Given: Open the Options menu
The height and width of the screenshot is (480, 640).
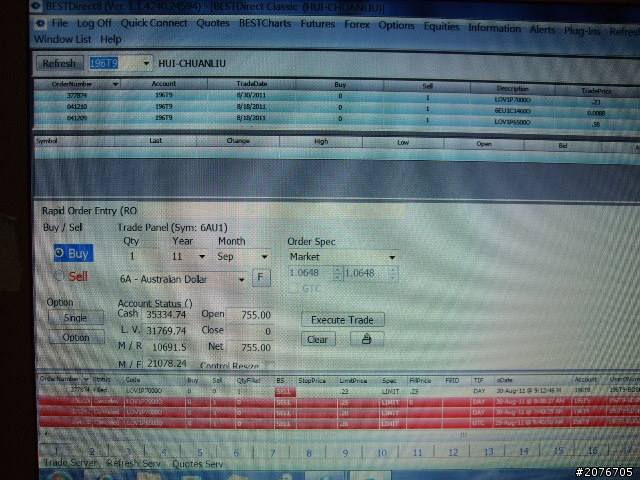Looking at the screenshot, I should click(396, 26).
